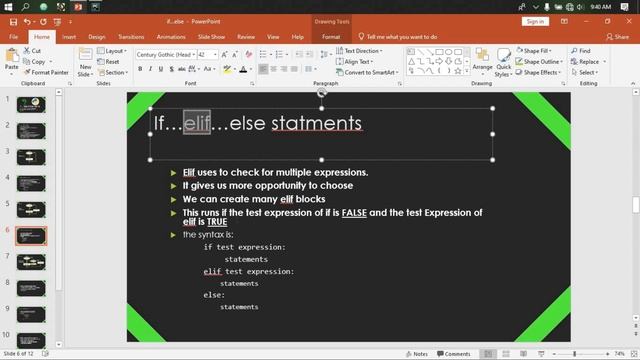
Task: Switch to the Transitions tab
Action: [131, 37]
